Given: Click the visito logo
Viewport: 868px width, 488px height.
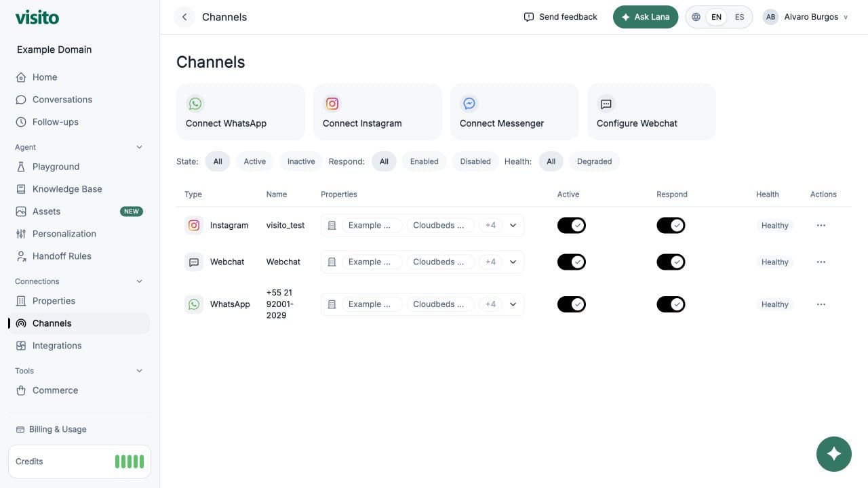Looking at the screenshot, I should click(37, 17).
